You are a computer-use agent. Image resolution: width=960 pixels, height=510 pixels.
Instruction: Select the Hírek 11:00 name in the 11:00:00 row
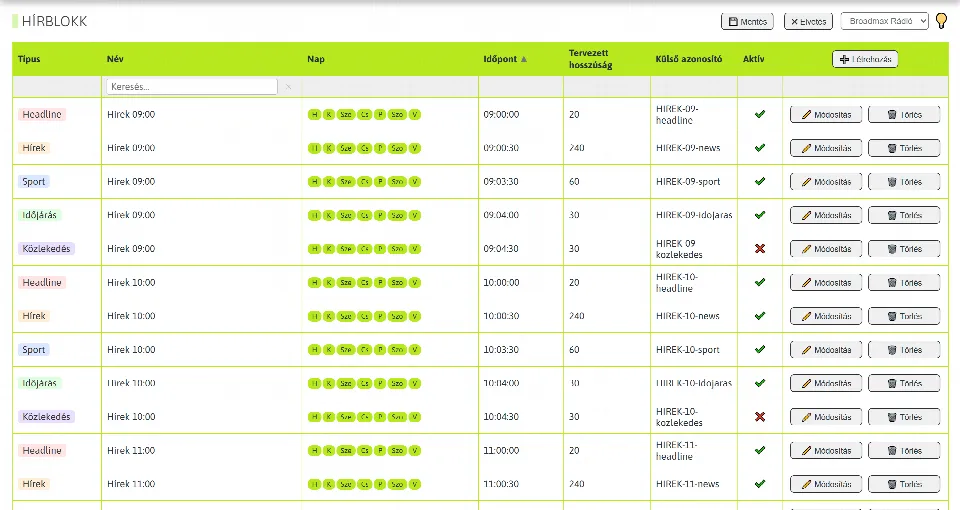[131, 451]
